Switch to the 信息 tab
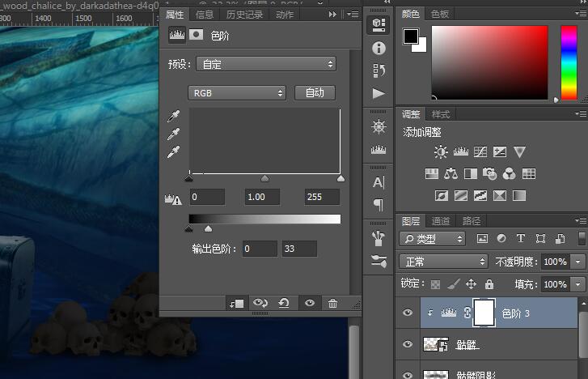This screenshot has height=379, width=588. click(205, 15)
